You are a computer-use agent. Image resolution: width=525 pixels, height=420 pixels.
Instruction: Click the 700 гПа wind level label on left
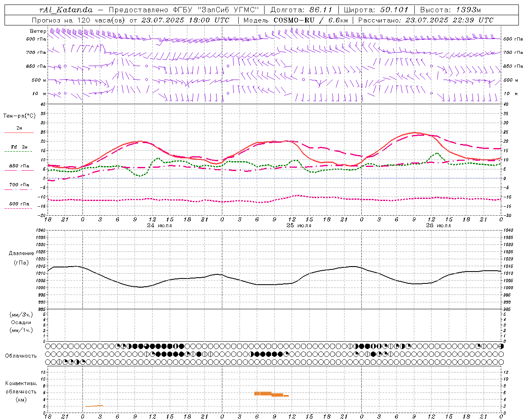click(x=36, y=52)
